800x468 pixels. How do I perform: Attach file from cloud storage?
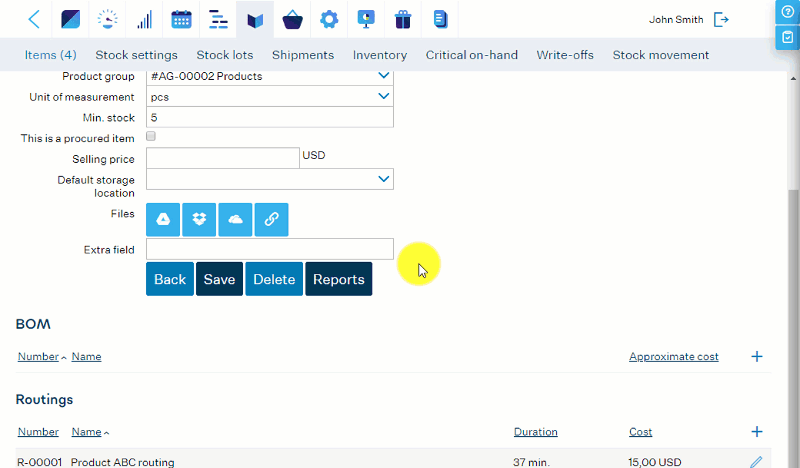235,219
